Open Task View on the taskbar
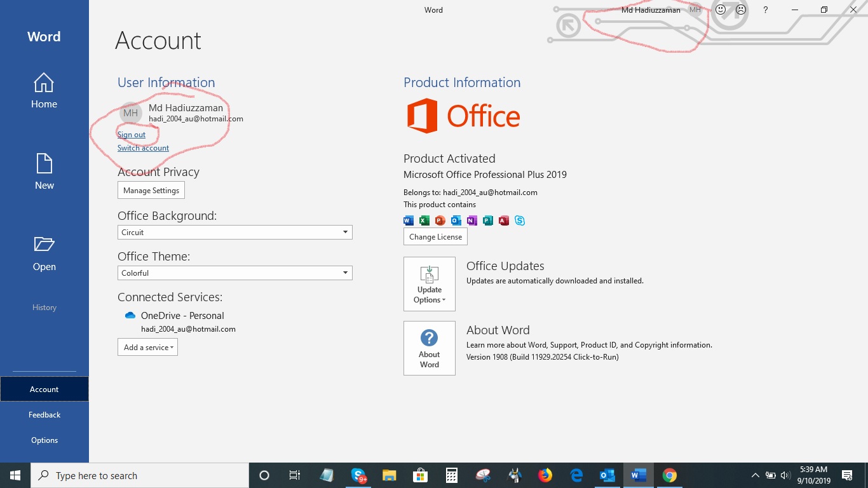Viewport: 868px width, 488px height. tap(295, 475)
